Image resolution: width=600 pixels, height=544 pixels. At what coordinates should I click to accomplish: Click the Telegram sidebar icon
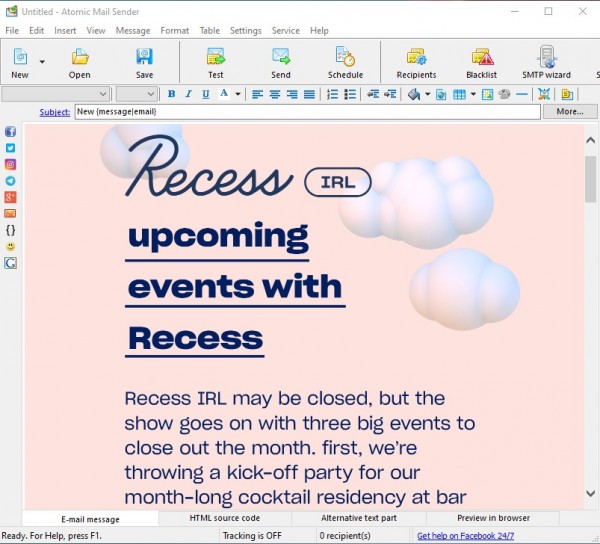tap(10, 181)
